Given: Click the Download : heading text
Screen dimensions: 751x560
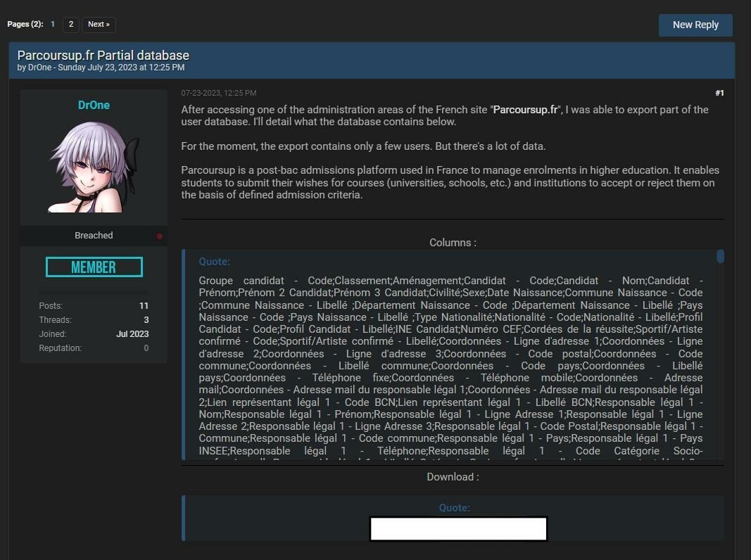Looking at the screenshot, I should 453,477.
